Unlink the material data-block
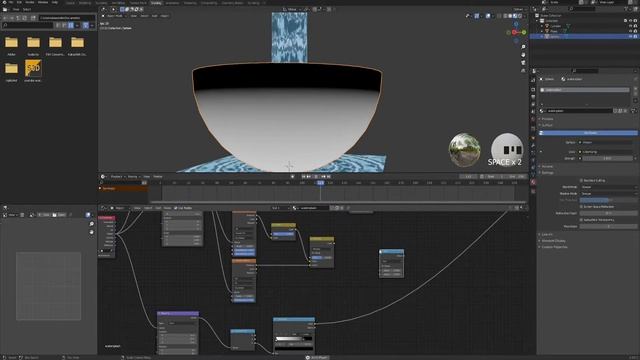The image size is (640, 360). point(625,111)
